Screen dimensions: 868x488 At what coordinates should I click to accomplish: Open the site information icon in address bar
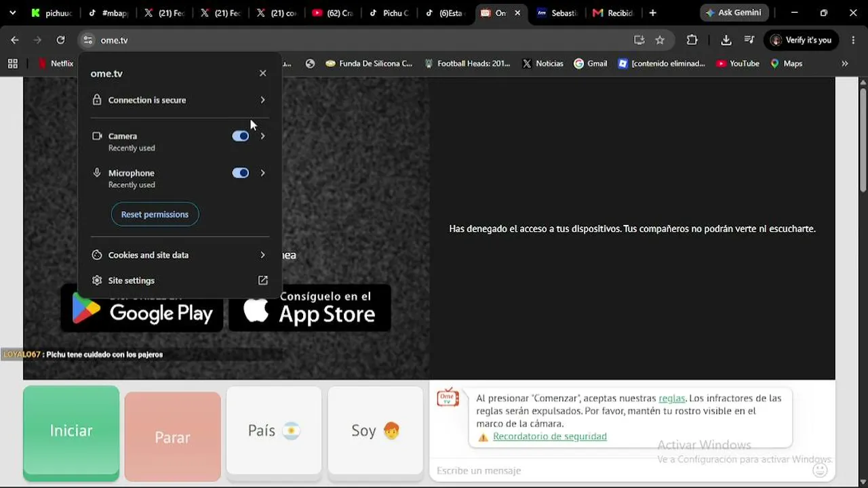pyautogui.click(x=88, y=40)
